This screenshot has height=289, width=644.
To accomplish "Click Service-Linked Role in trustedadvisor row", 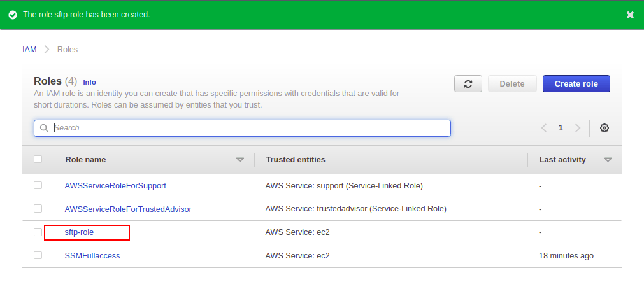I will pyautogui.click(x=408, y=209).
